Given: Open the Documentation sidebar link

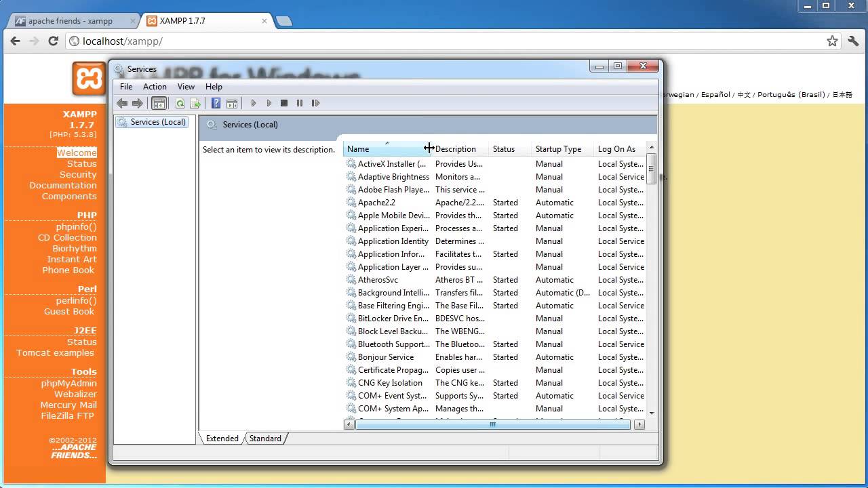Looking at the screenshot, I should pos(63,185).
